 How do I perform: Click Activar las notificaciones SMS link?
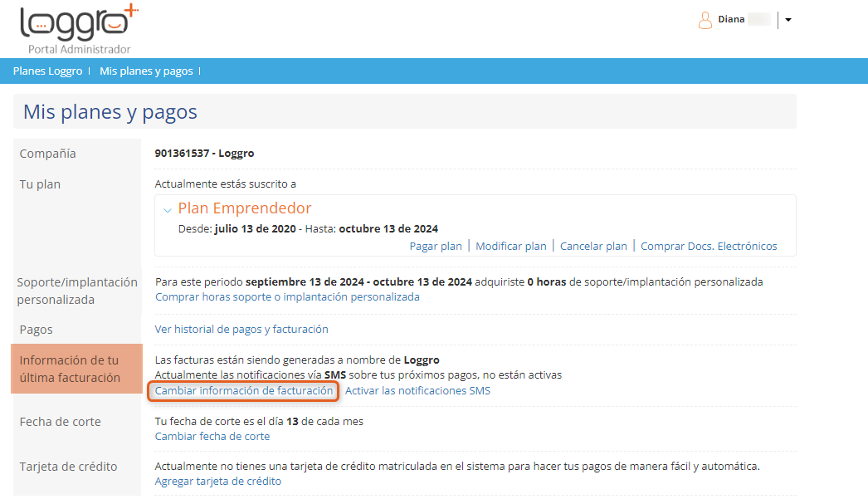417,390
